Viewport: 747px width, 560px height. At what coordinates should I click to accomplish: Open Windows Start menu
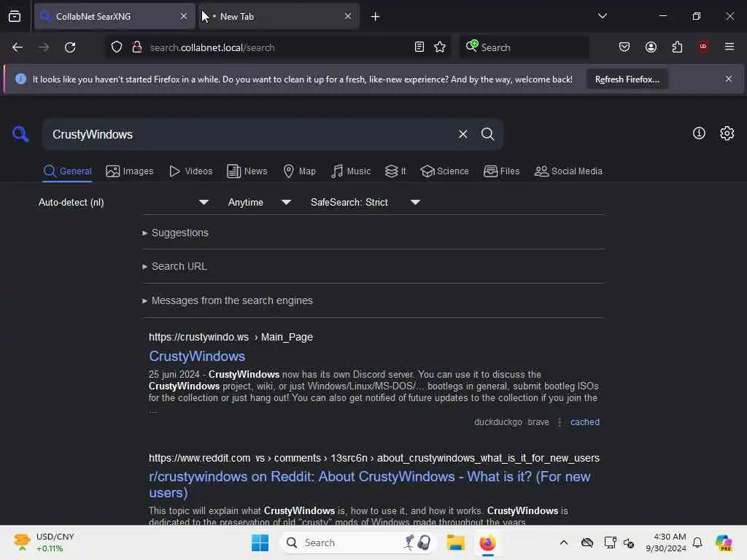[260, 542]
